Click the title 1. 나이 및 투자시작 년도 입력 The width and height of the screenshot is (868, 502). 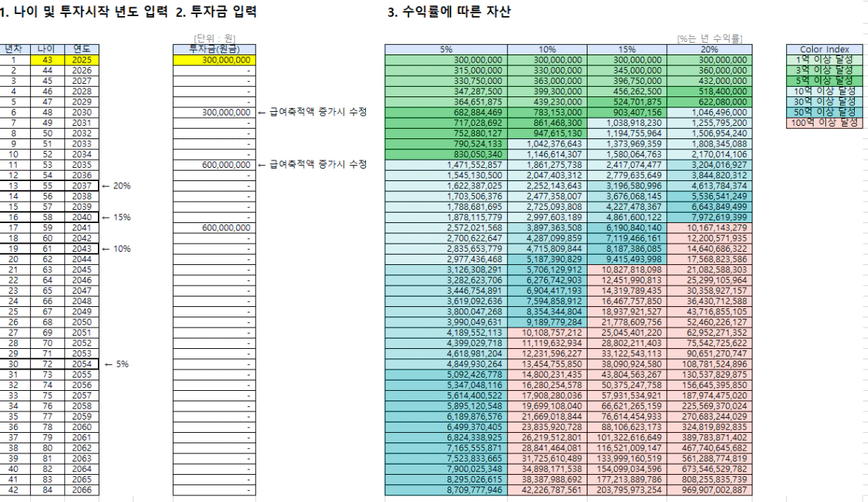click(x=84, y=12)
